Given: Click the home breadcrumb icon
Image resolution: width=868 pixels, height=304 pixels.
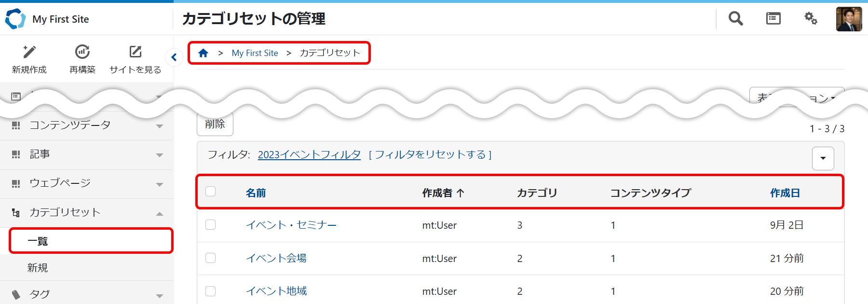Looking at the screenshot, I should tap(203, 53).
